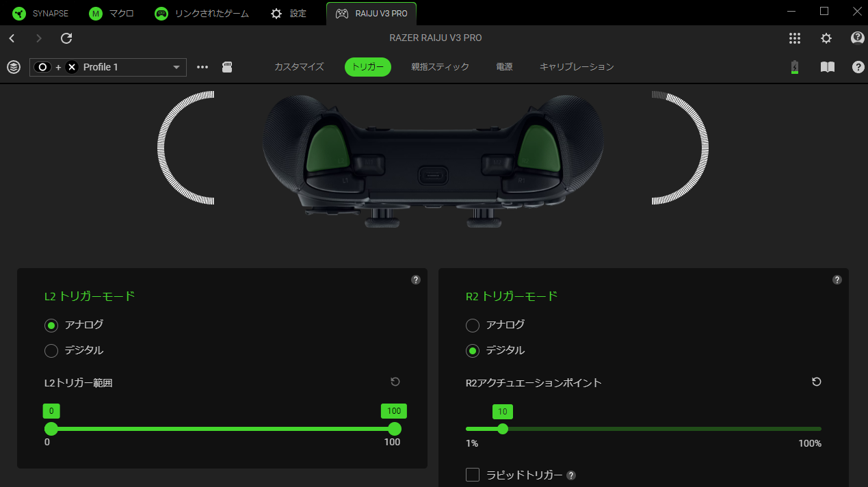Open the マクロ tab
Viewport: 868px width, 487px height.
pos(112,13)
